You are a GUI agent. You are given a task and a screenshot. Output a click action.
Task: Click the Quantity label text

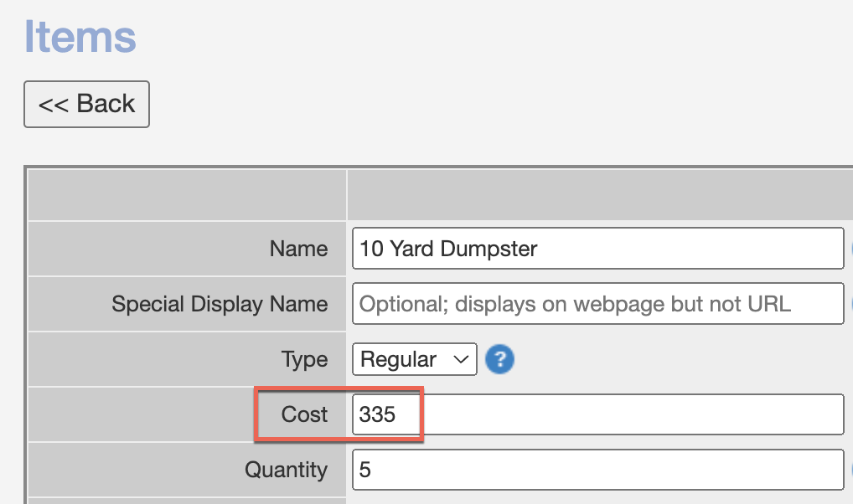tap(286, 470)
